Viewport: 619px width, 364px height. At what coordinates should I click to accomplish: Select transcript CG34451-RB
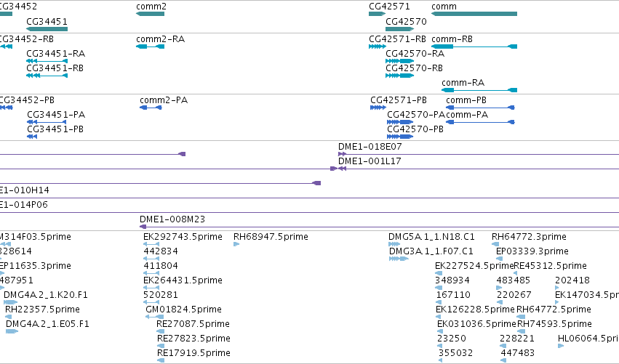click(x=47, y=76)
